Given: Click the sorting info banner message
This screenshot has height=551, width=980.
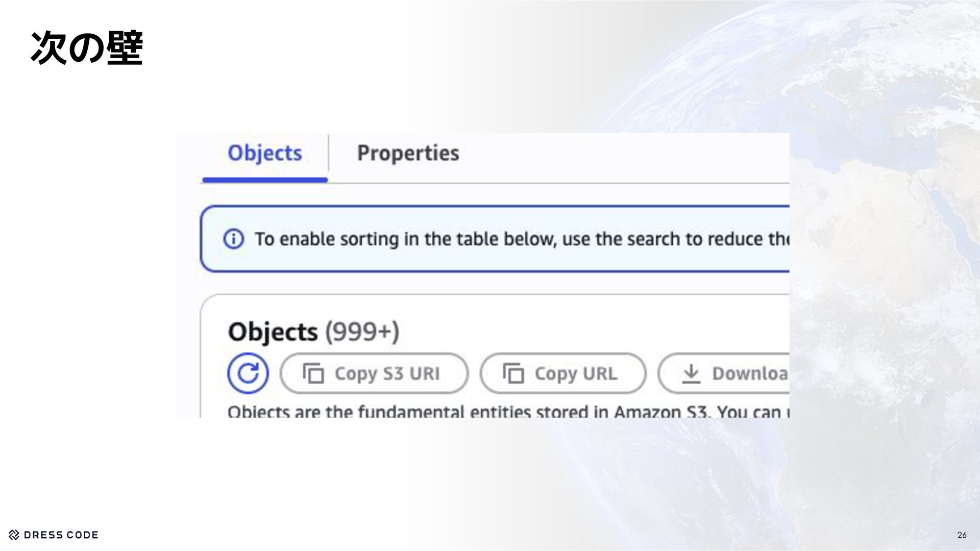Looking at the screenshot, I should click(x=521, y=239).
